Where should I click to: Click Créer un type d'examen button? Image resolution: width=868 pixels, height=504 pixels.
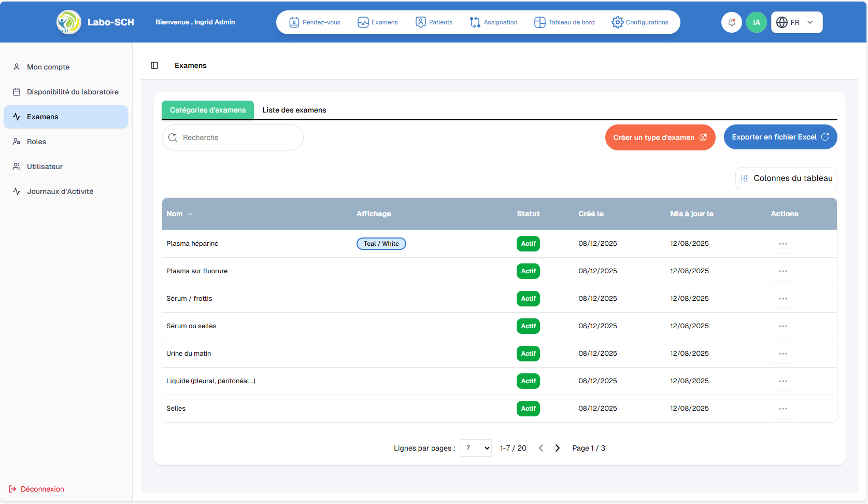tap(660, 137)
